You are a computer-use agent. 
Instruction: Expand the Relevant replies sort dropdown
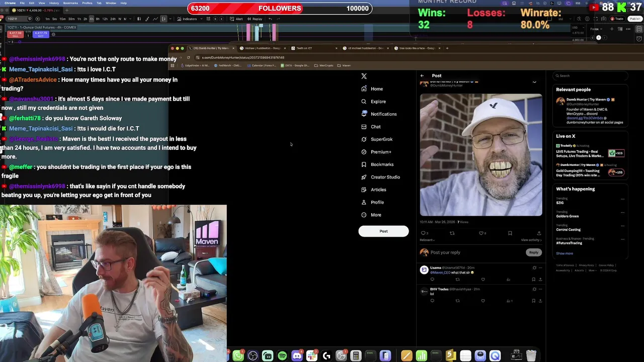coord(427,240)
